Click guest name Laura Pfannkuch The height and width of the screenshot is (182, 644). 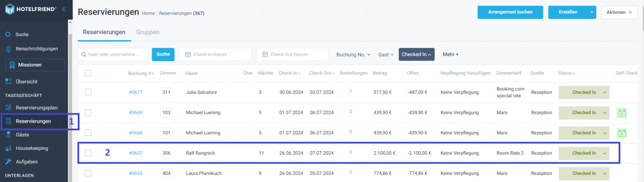pyautogui.click(x=203, y=173)
